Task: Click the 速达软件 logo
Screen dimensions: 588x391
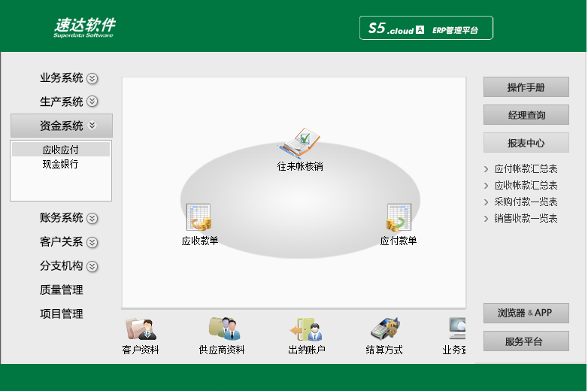Action: coord(84,27)
